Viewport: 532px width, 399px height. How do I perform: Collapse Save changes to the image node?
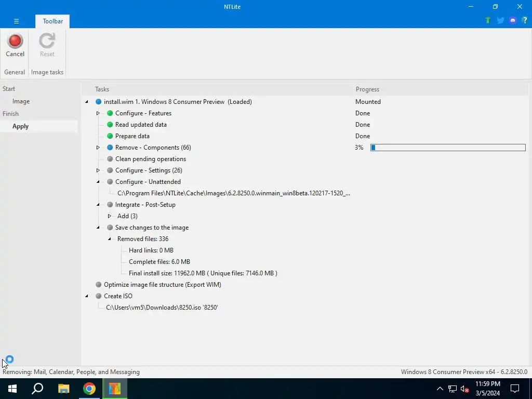[98, 228]
